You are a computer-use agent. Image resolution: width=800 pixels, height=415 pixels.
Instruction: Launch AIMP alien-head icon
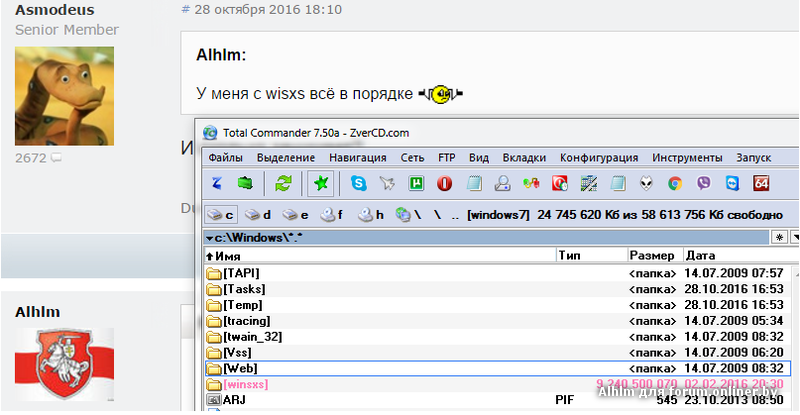click(x=646, y=183)
